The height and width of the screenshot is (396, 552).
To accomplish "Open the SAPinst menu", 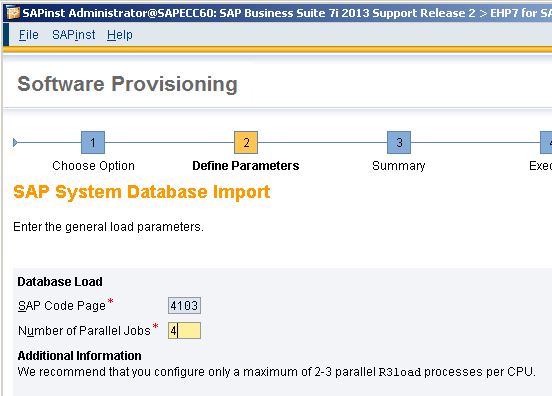I will (x=74, y=35).
